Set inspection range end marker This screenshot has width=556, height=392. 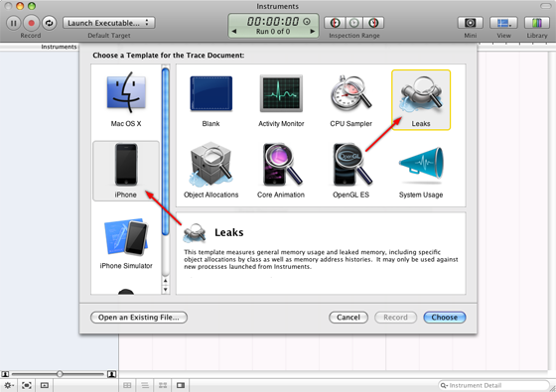point(373,23)
